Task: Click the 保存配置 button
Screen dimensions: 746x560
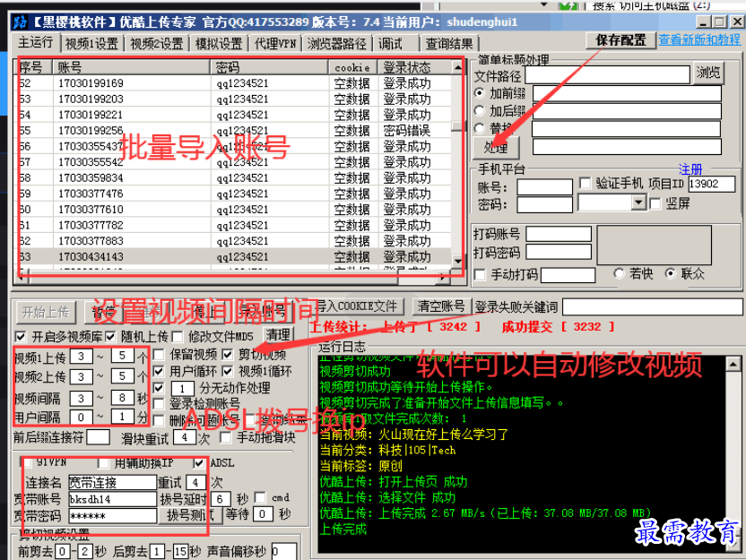Action: [620, 40]
